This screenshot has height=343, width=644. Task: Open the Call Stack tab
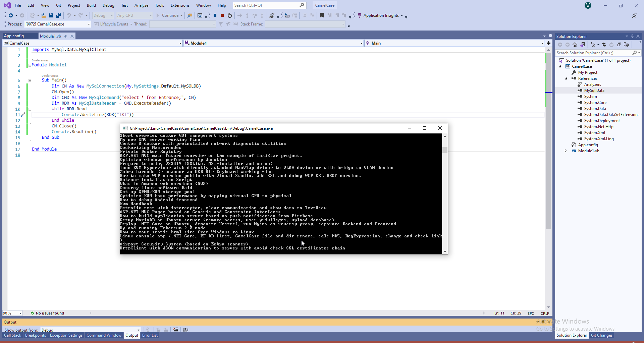(x=13, y=335)
